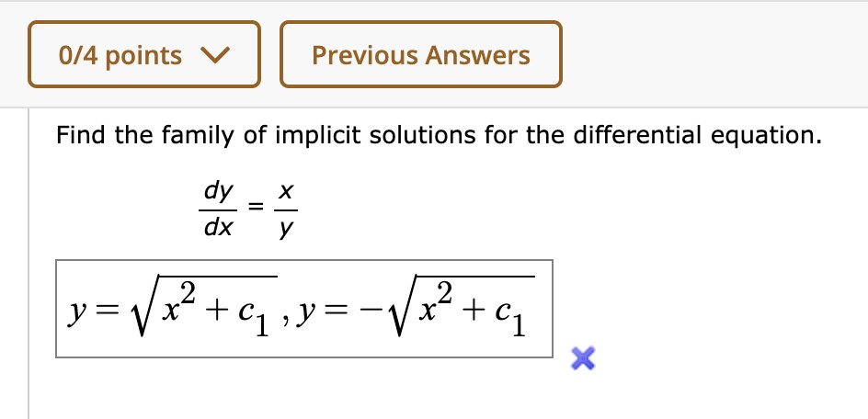Open the Previous Answers button
This screenshot has height=419, width=868.
[420, 55]
